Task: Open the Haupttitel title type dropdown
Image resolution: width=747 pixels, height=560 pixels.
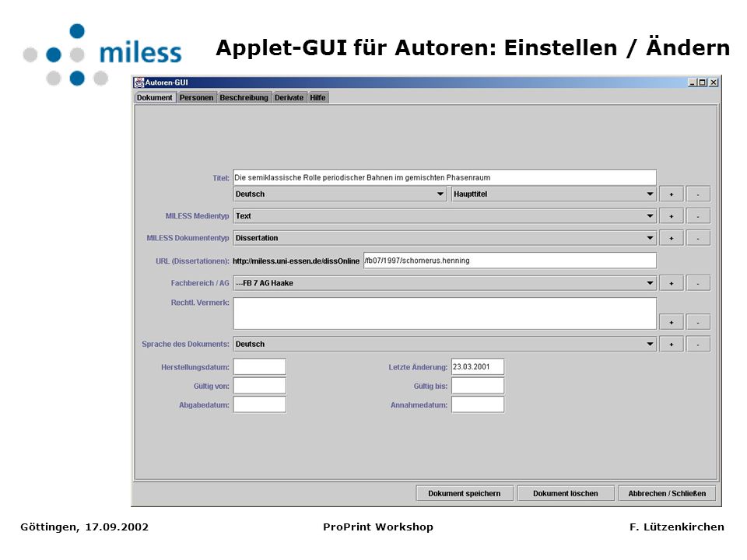Action: pos(553,194)
